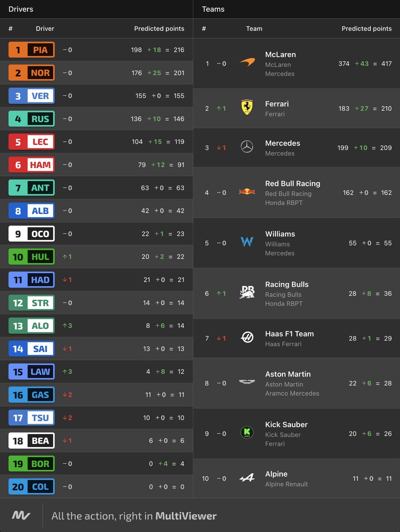Click 'All the action, right in MultiViewer' text
This screenshot has width=400, height=532.
click(x=134, y=516)
